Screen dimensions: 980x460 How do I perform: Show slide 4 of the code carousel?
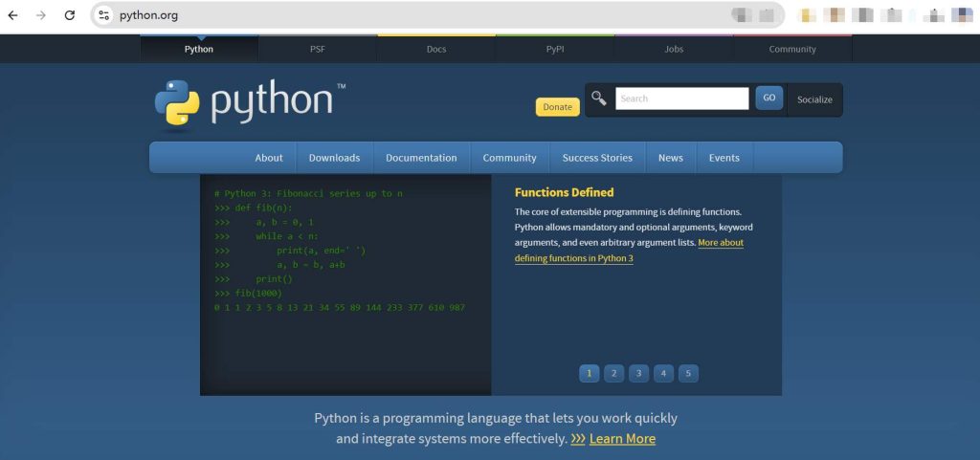tap(663, 373)
